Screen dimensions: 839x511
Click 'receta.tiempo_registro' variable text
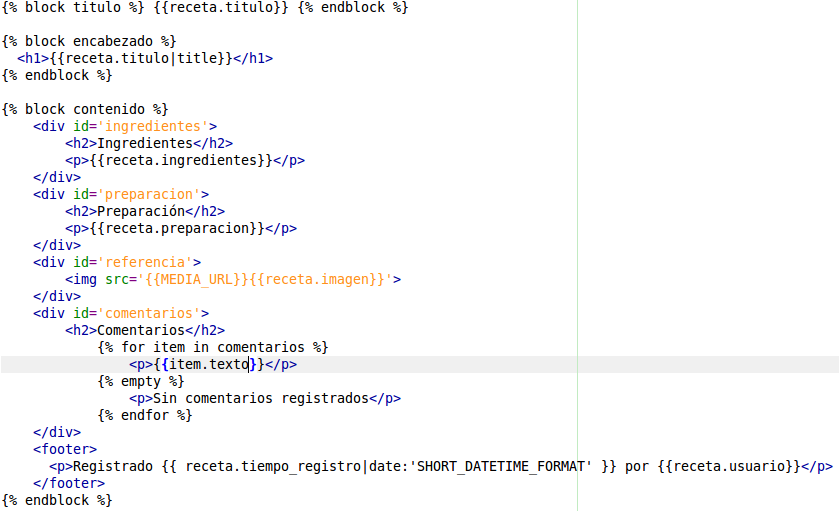[273, 467]
